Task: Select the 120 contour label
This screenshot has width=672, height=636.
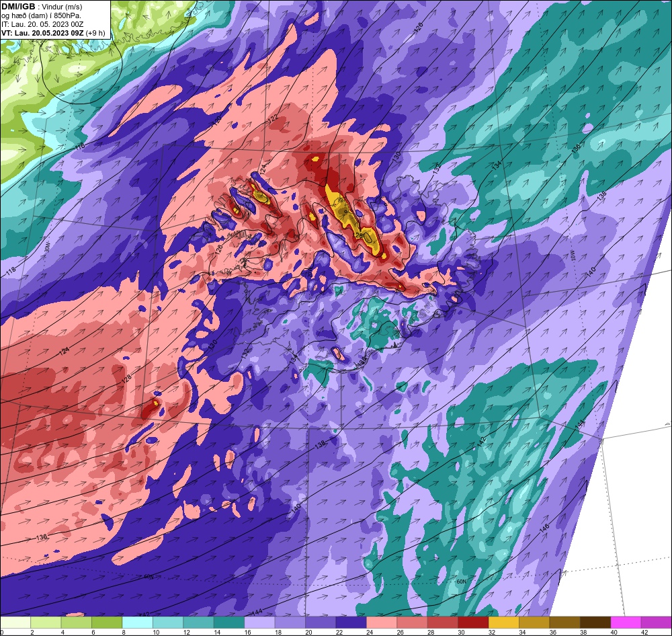Action: click(x=218, y=120)
